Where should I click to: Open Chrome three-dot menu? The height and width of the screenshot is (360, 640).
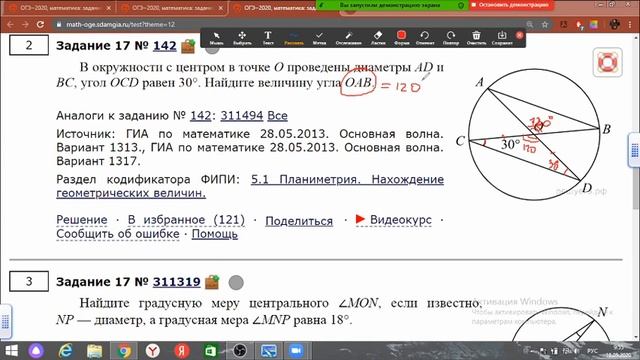[x=630, y=24]
